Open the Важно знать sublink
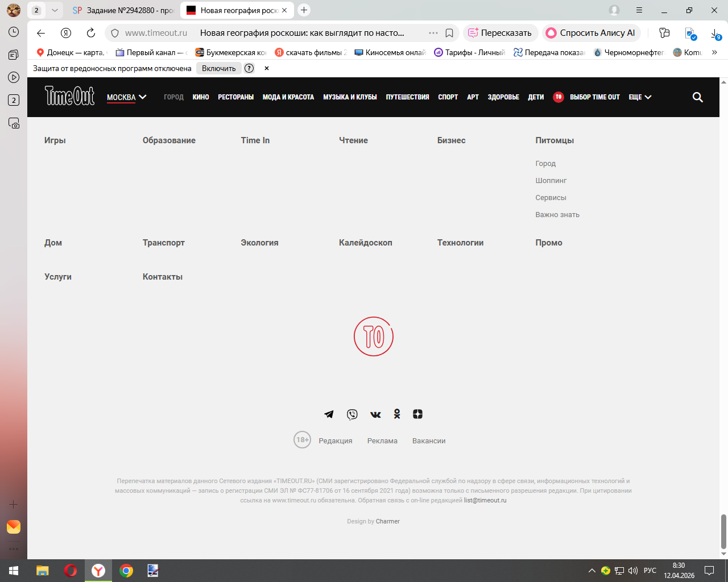This screenshot has height=582, width=728. click(557, 215)
